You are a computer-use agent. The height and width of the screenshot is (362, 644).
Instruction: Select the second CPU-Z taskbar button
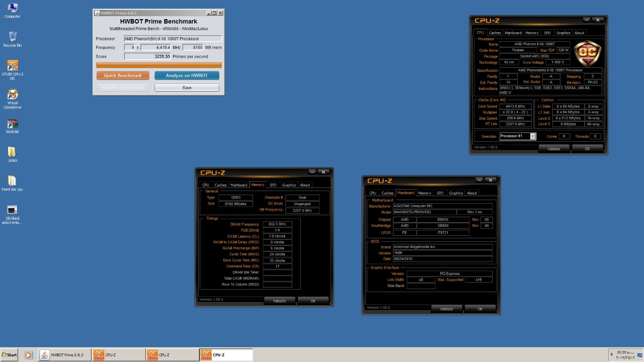(x=172, y=355)
